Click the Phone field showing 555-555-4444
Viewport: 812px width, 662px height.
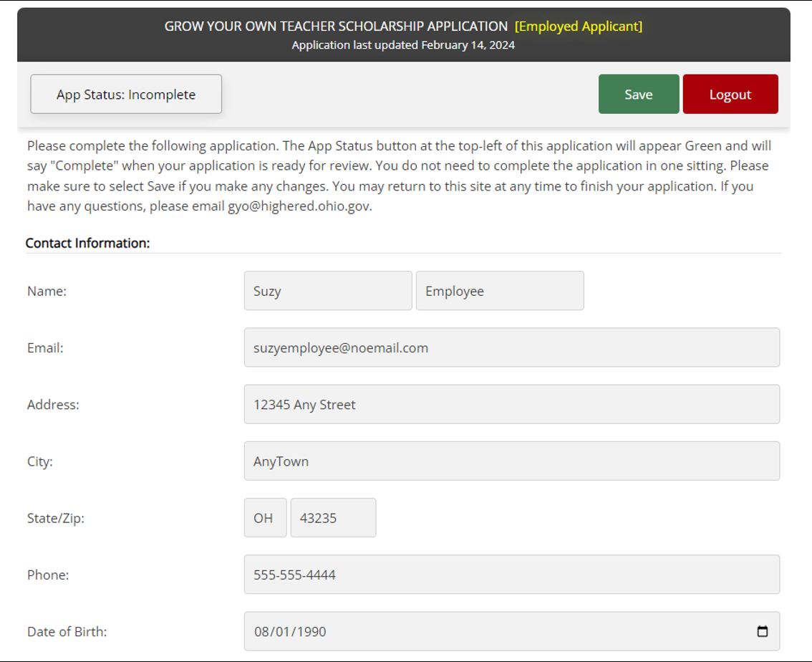511,575
